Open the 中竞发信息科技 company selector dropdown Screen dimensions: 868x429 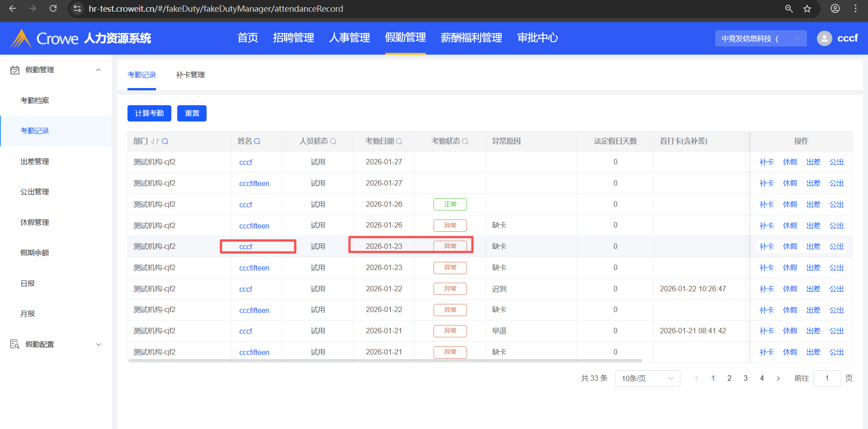pos(760,38)
